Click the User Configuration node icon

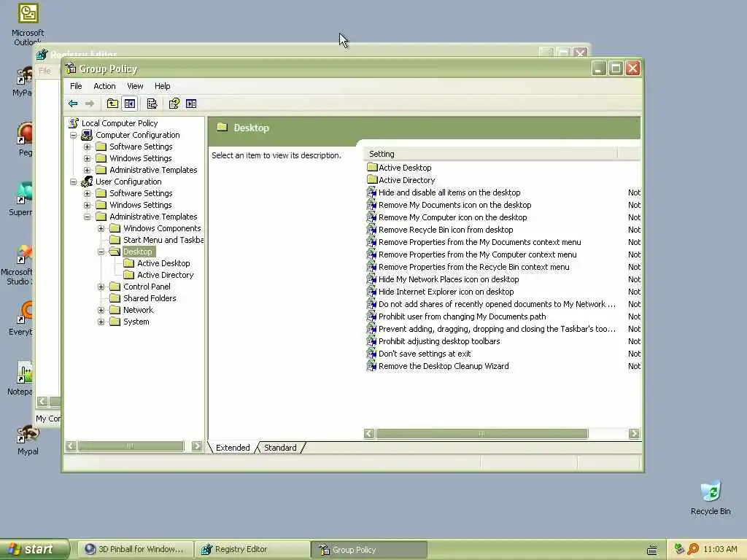tap(87, 182)
